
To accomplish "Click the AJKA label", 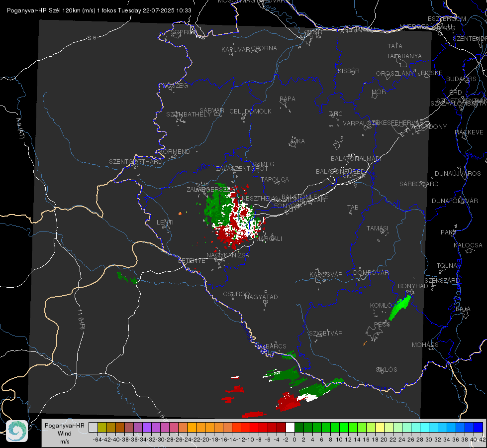I will (297, 141).
